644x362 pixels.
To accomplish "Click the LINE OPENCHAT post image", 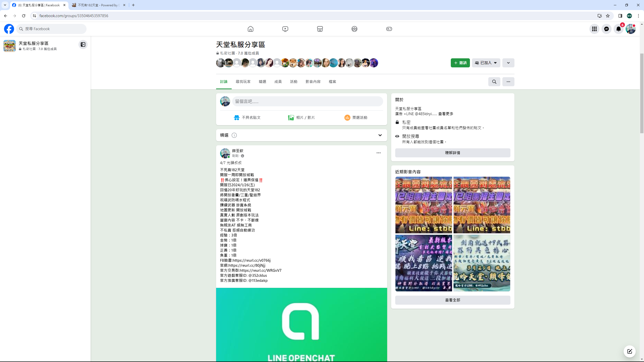I will [x=301, y=325].
